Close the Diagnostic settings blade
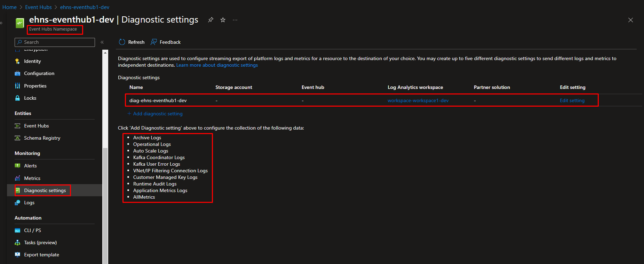Image resolution: width=644 pixels, height=264 pixels. (x=630, y=20)
